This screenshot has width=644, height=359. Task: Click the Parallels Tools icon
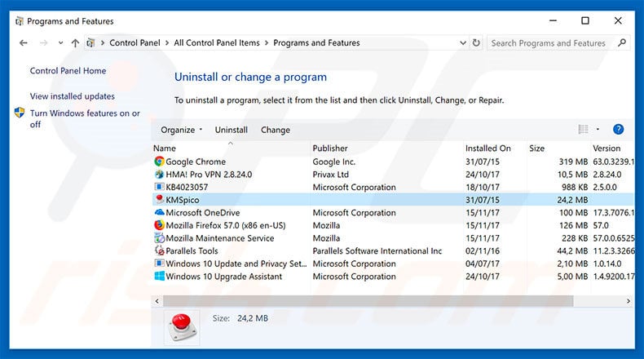159,250
